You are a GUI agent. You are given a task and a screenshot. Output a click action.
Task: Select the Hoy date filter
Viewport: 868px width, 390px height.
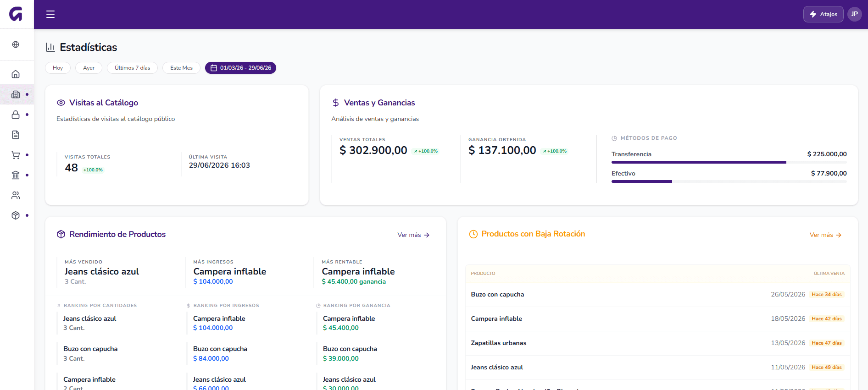point(58,68)
